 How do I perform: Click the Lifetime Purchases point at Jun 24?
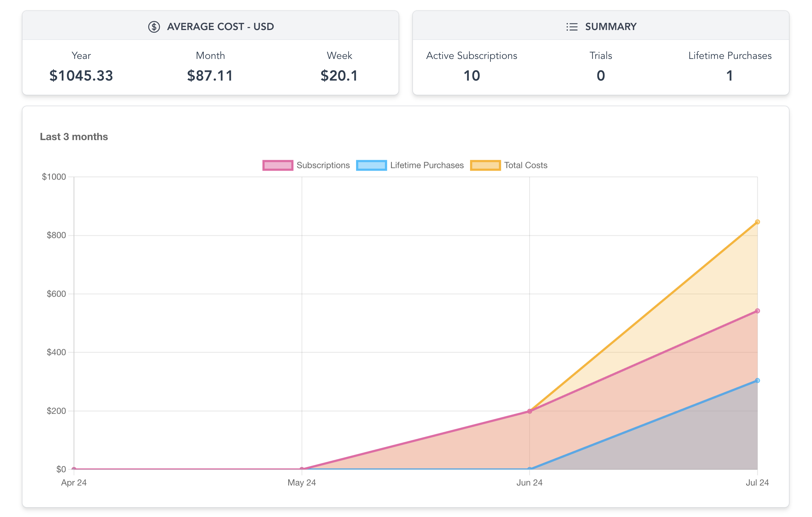(x=530, y=469)
